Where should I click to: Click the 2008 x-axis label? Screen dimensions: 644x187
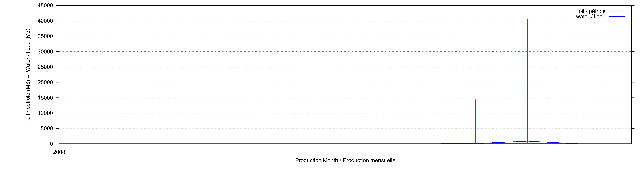coord(59,152)
